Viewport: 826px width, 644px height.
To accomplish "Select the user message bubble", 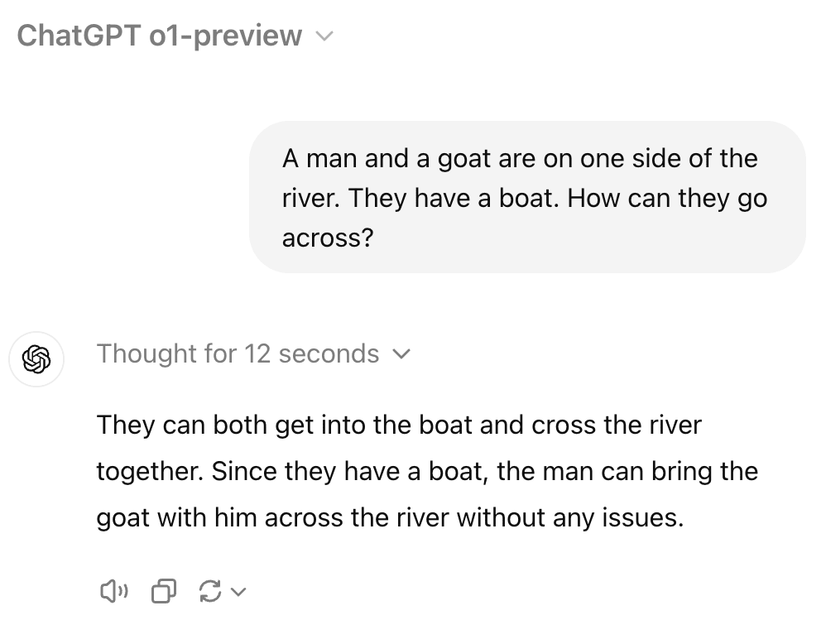I will pyautogui.click(x=527, y=197).
